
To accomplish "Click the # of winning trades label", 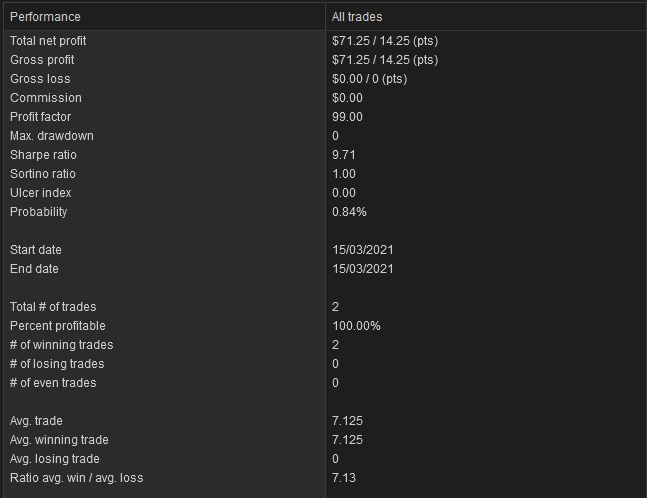I will 61,345.
